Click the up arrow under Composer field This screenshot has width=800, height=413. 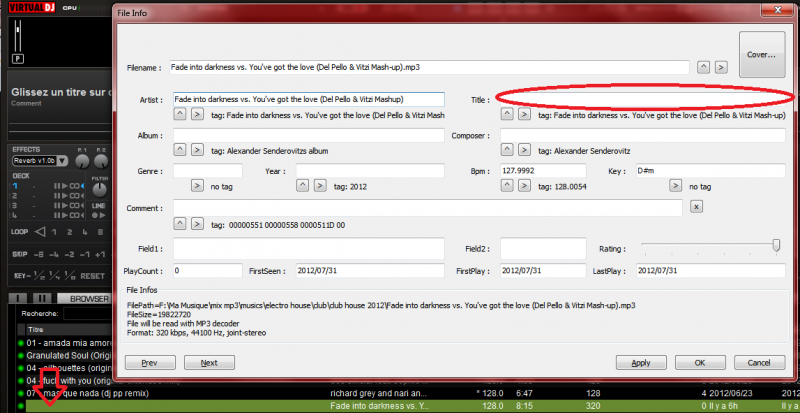[507, 150]
